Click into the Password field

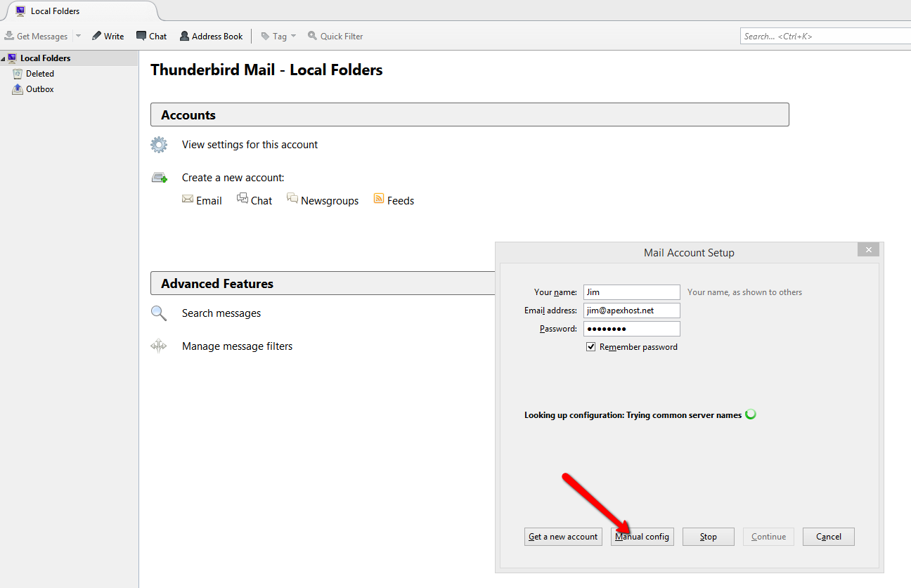point(632,329)
